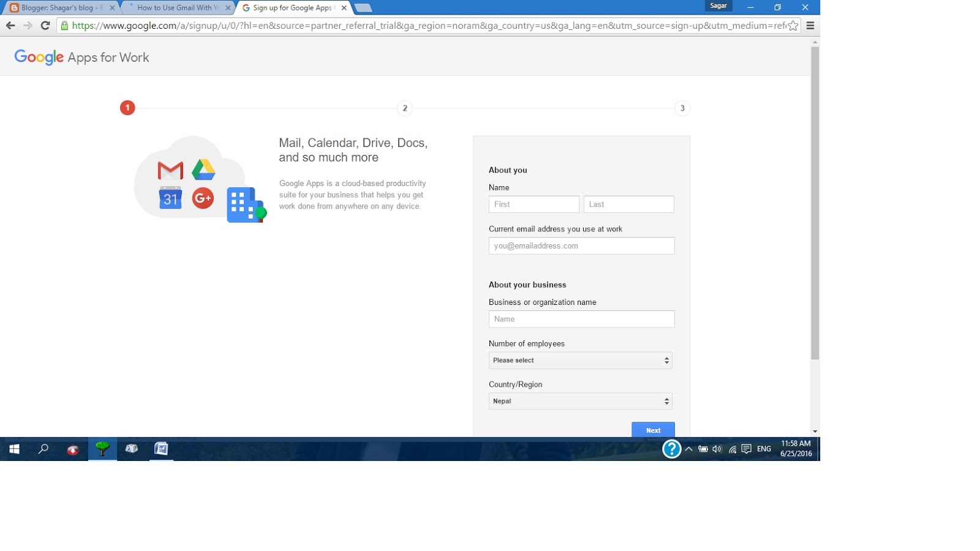The width and height of the screenshot is (980, 551).
Task: Focus the current work email address field
Action: point(581,246)
